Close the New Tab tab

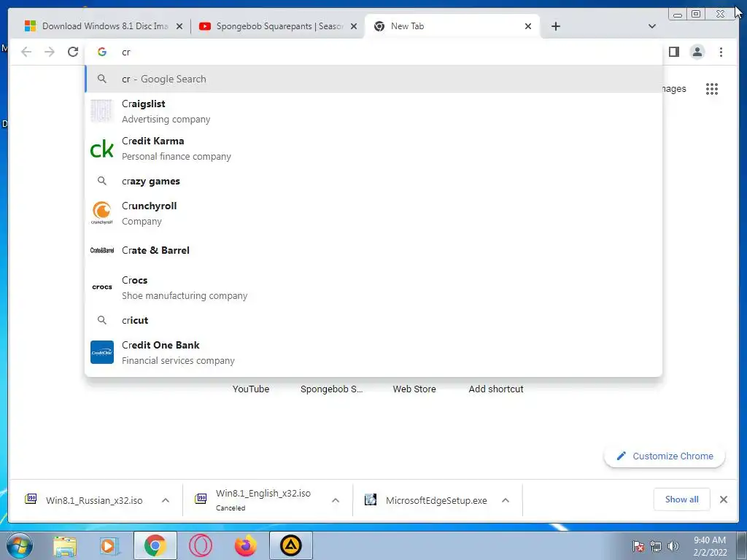click(528, 26)
